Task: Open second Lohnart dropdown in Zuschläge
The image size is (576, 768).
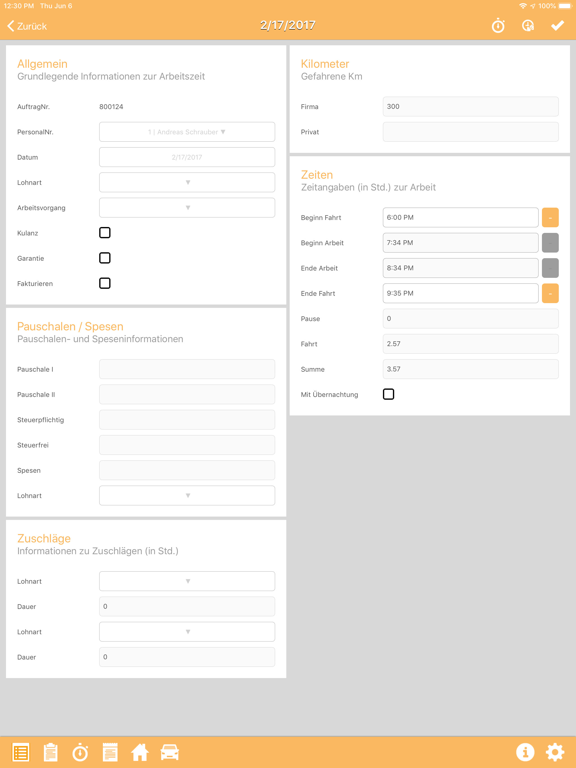Action: click(x=187, y=632)
